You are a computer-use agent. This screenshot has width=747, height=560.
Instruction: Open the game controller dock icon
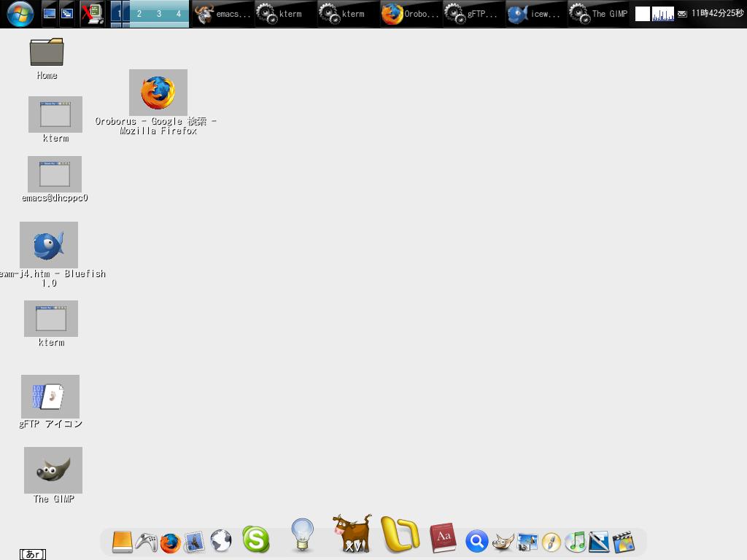[146, 542]
